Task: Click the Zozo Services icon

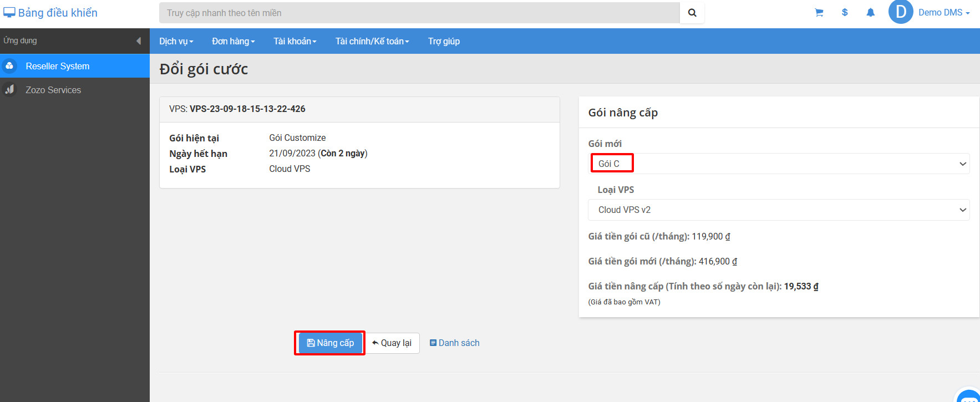Action: (x=9, y=89)
